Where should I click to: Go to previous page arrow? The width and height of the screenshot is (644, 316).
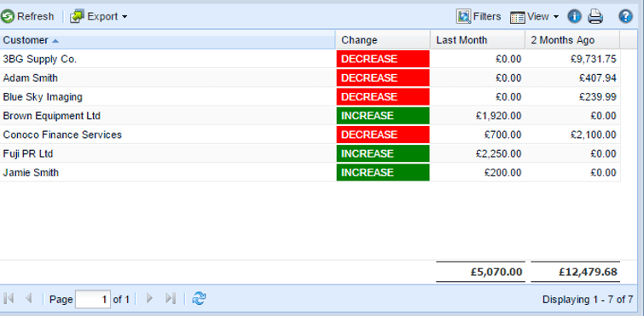[x=28, y=299]
